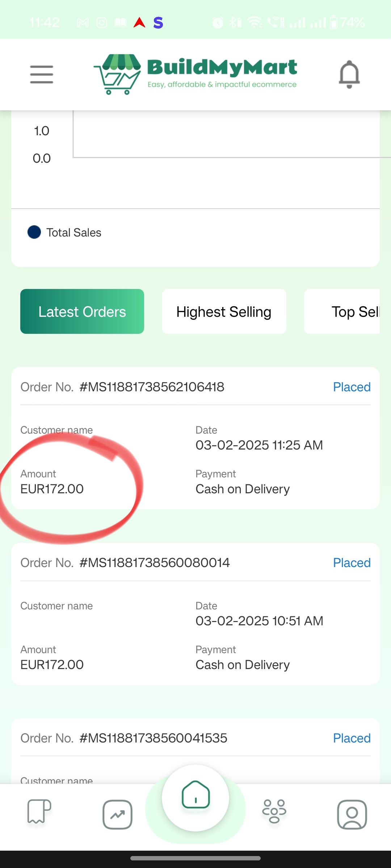Tap Placed status on third order
The image size is (391, 868).
click(352, 738)
